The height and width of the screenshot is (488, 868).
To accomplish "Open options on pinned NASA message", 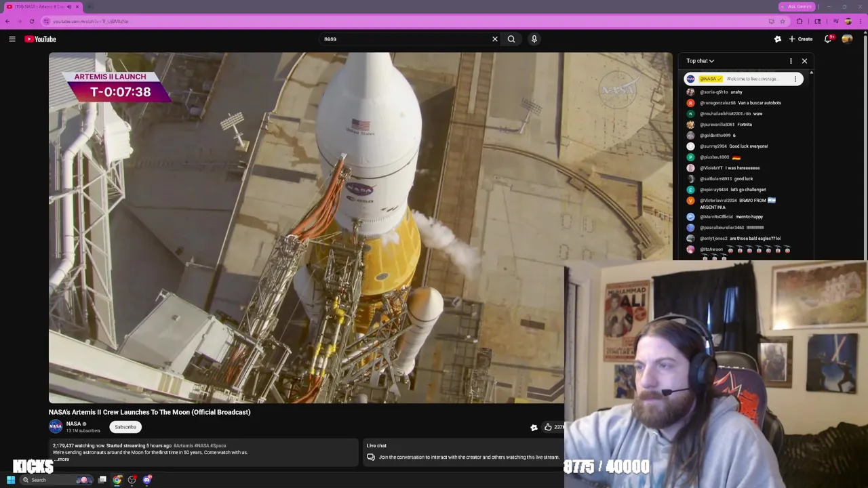I will click(795, 79).
